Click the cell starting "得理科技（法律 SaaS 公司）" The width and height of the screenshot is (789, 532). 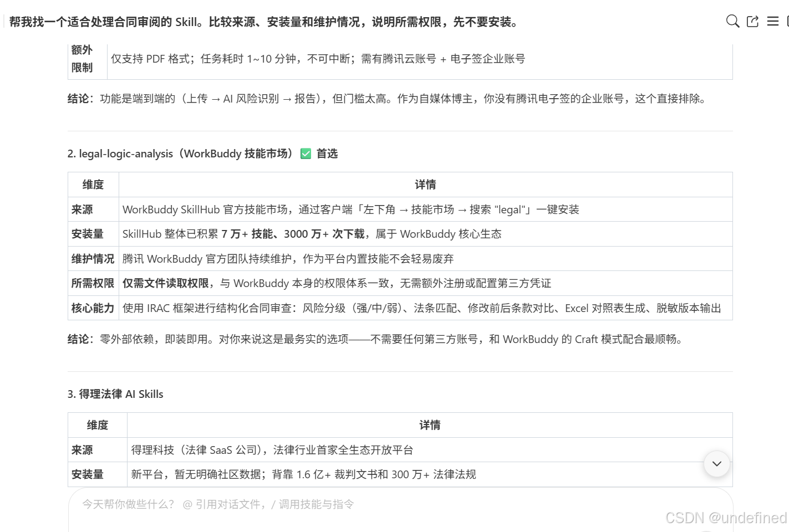[430, 450]
